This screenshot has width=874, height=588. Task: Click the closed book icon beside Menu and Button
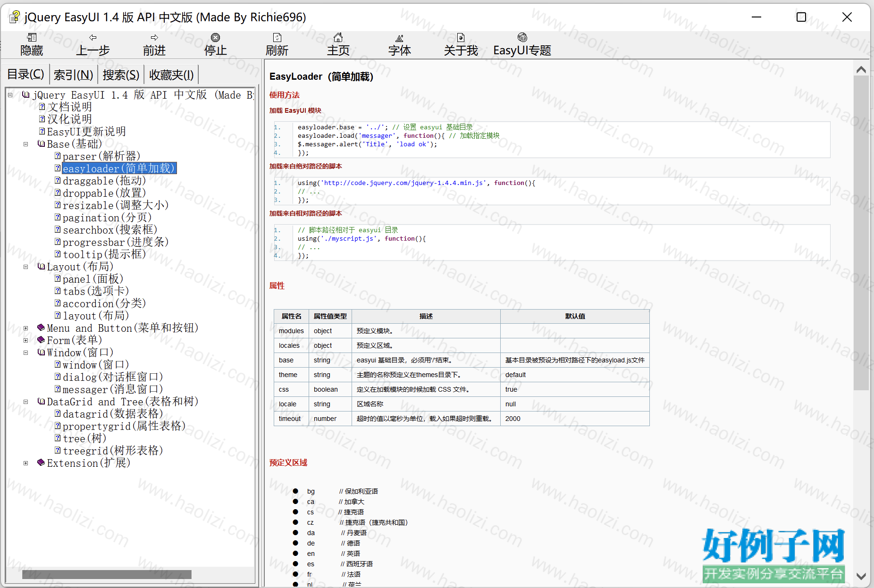point(42,328)
